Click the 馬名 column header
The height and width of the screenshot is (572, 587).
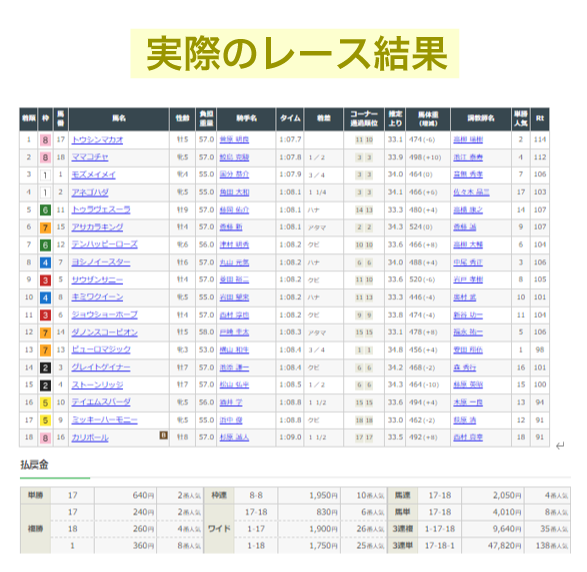(x=119, y=119)
